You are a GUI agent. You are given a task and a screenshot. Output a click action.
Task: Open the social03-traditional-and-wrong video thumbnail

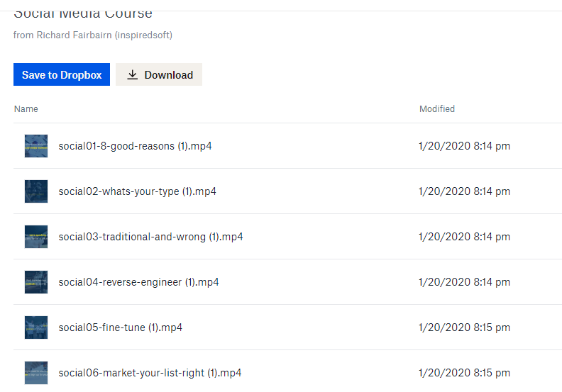click(36, 237)
